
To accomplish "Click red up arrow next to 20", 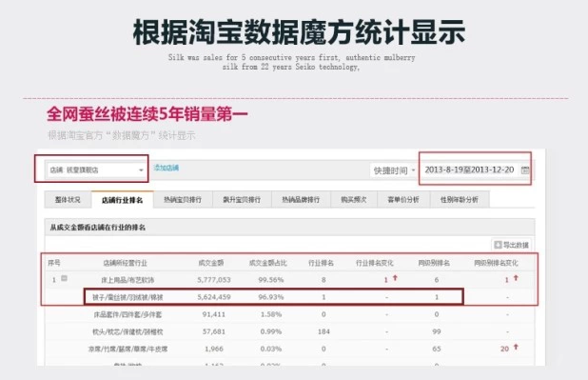I will 516,348.
